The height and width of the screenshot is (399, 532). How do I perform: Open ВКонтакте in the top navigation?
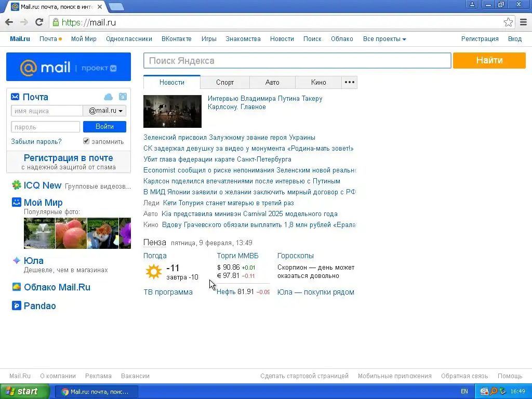click(177, 39)
